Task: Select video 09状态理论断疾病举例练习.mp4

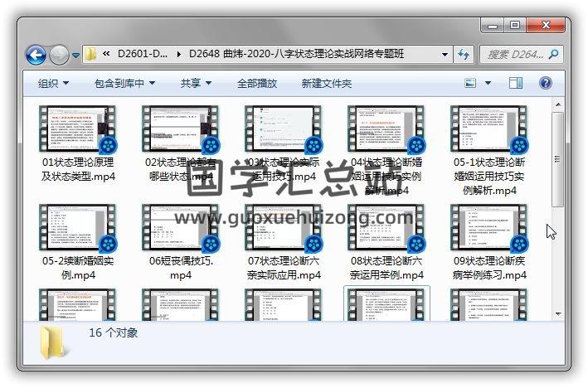Action: (489, 243)
